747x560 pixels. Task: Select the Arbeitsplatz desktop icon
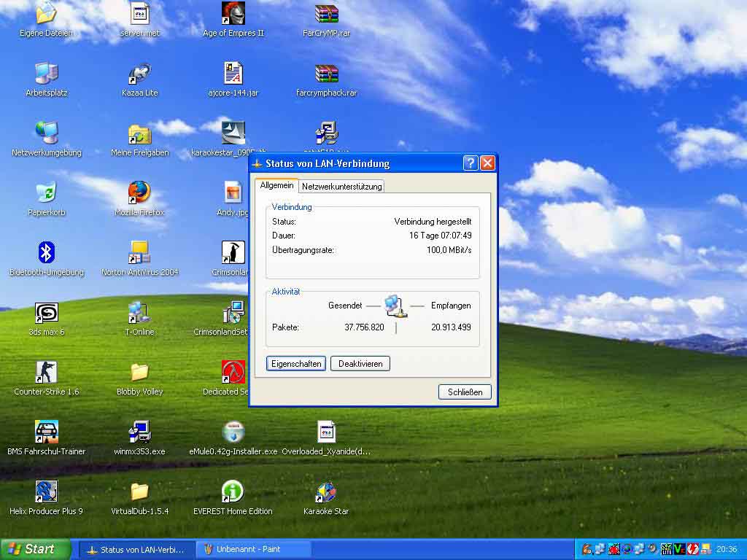(46, 79)
